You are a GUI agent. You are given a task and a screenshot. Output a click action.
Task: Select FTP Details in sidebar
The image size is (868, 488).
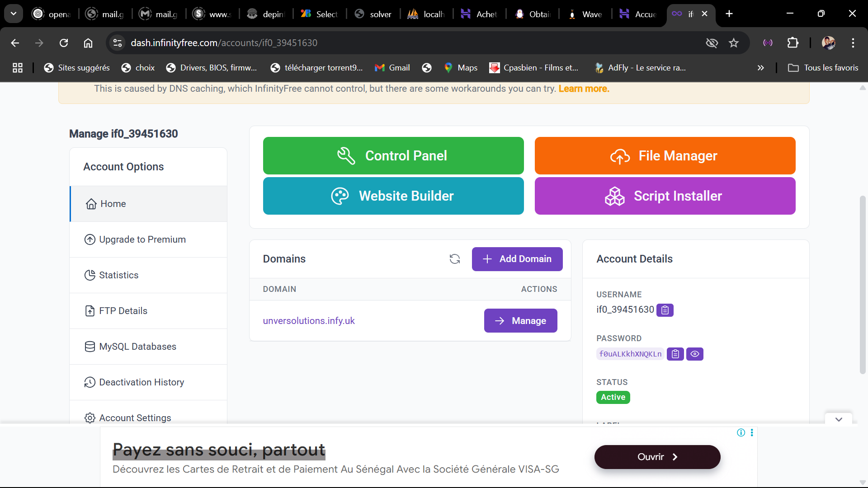123,311
